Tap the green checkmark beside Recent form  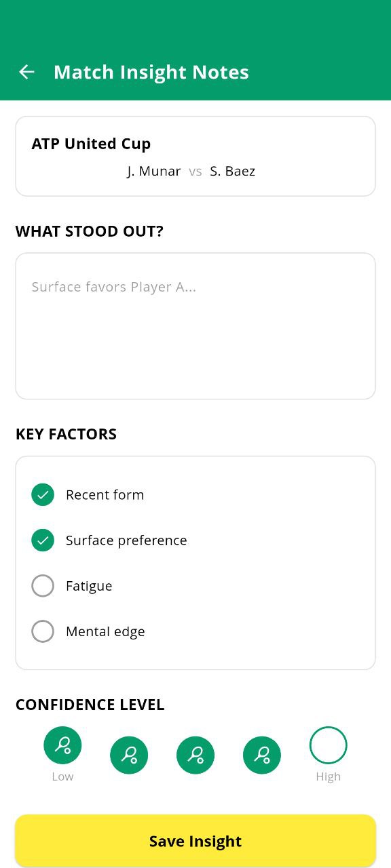click(x=43, y=494)
